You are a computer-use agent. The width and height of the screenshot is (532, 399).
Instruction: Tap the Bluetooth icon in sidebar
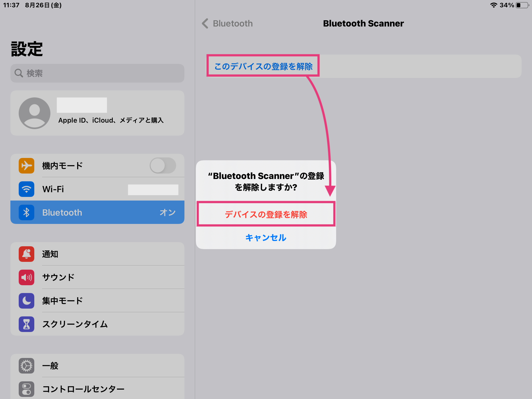pos(26,212)
